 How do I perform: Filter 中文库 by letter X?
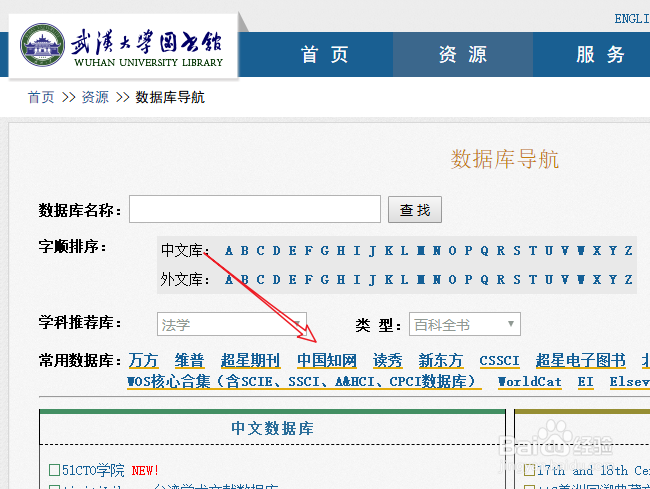pos(597,251)
